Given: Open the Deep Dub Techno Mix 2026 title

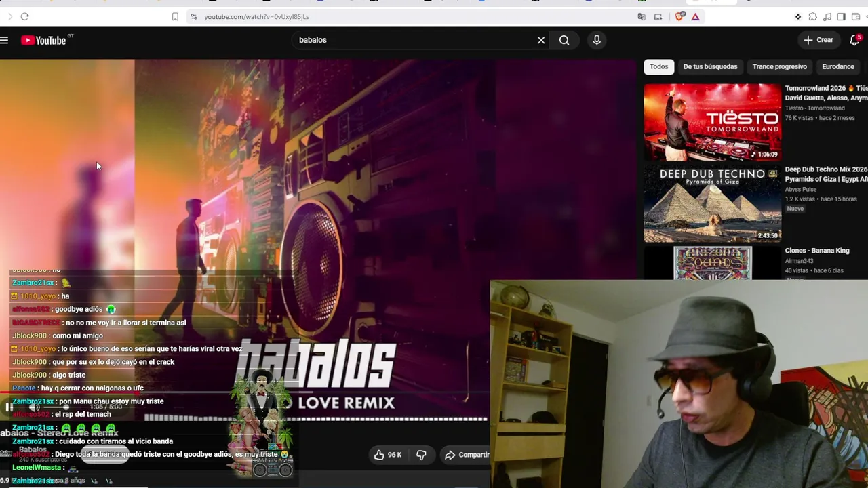Looking at the screenshot, I should coord(826,174).
